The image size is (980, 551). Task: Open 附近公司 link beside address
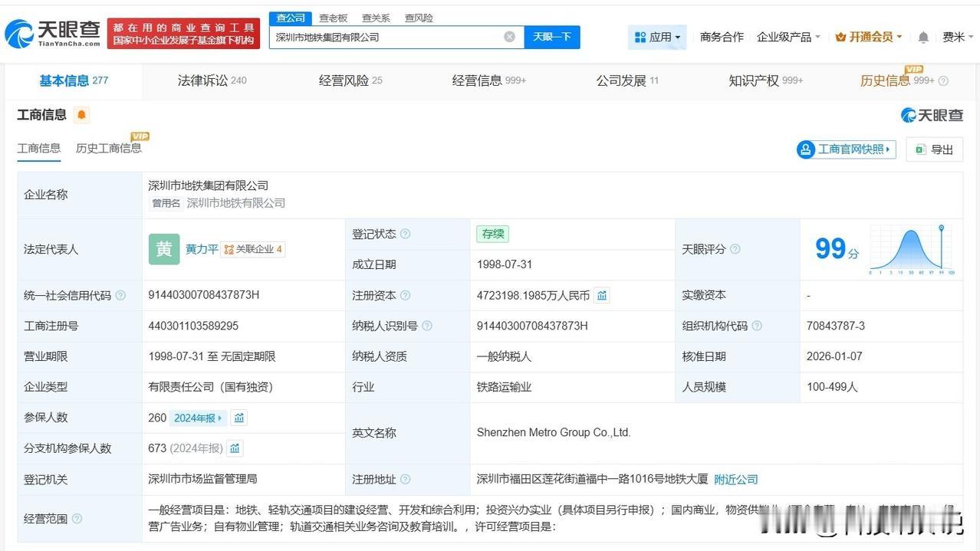click(x=736, y=479)
